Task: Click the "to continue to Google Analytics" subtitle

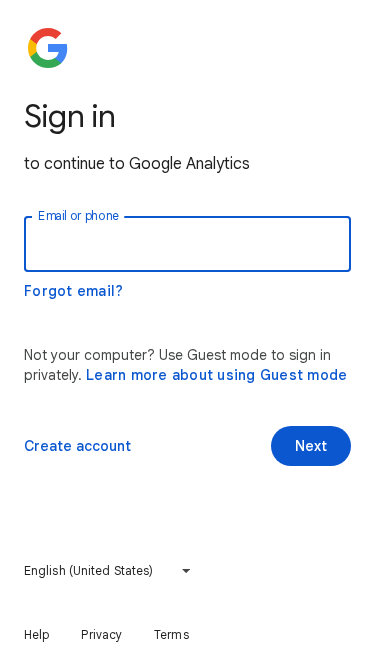Action: coord(136,163)
